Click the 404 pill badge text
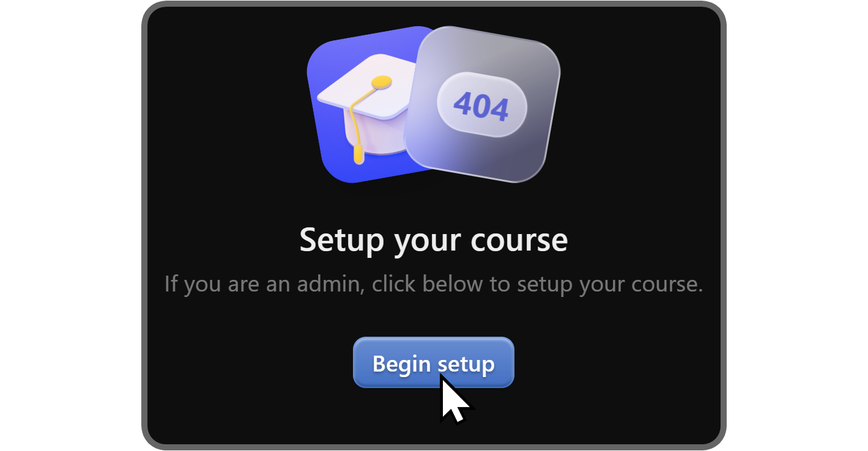Image resolution: width=868 pixels, height=451 pixels. 481,105
